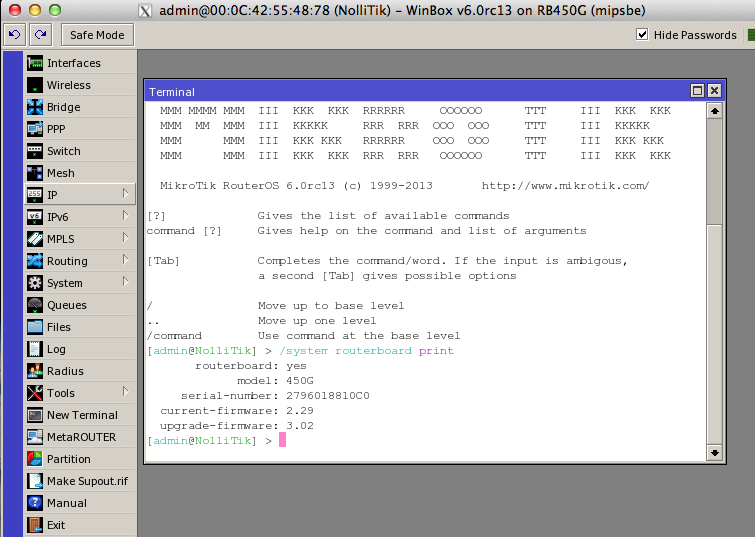Click the terminal scroll down arrow

[x=715, y=453]
